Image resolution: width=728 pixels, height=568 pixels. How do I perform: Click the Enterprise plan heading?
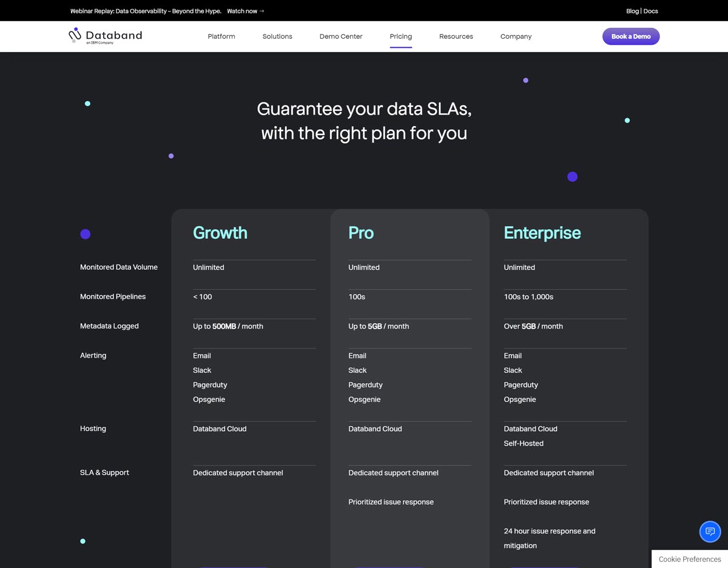(x=542, y=233)
